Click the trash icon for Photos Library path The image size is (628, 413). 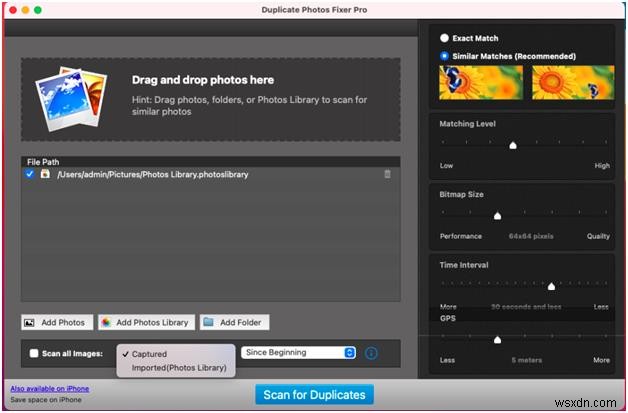(387, 174)
